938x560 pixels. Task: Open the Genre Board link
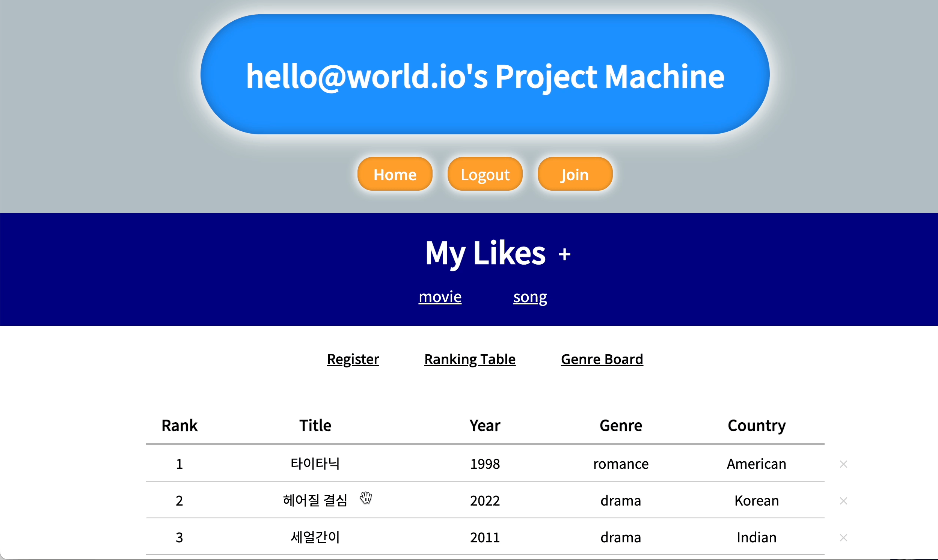click(602, 359)
